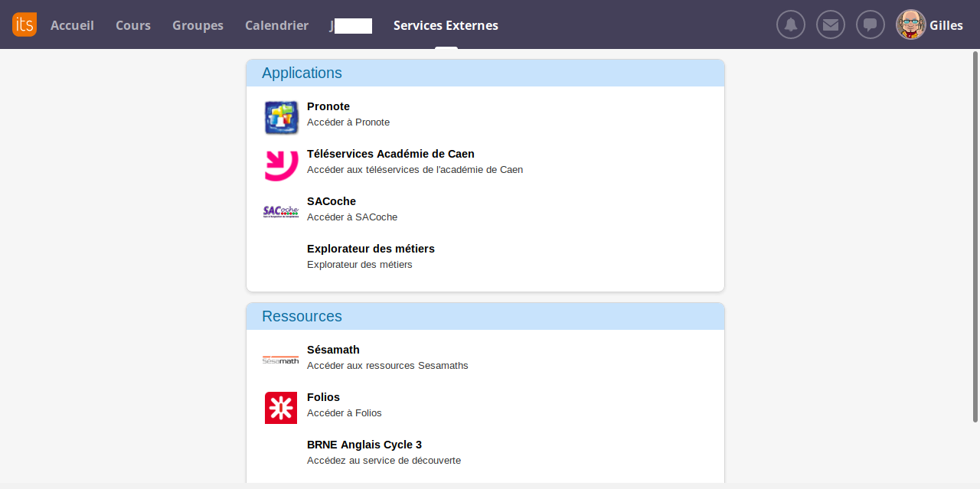Go to the Accueil menu
Image resolution: width=980 pixels, height=489 pixels.
(x=72, y=25)
